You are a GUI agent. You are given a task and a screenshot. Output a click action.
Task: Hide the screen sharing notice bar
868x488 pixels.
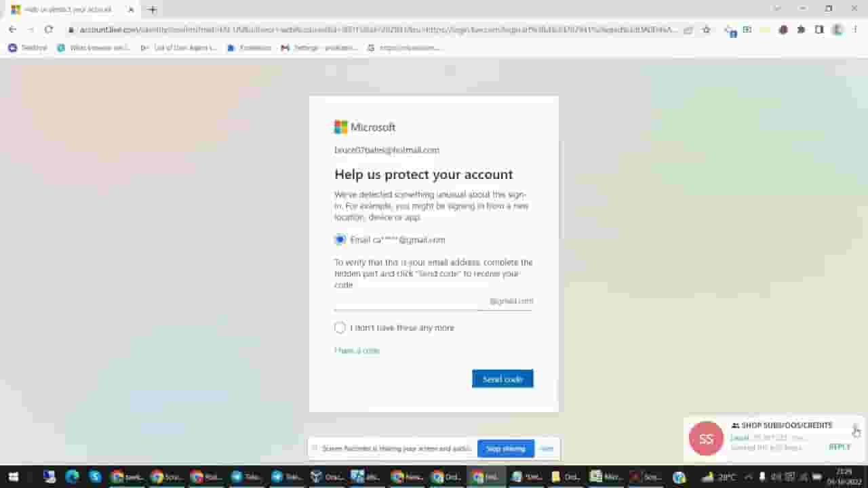pyautogui.click(x=547, y=449)
